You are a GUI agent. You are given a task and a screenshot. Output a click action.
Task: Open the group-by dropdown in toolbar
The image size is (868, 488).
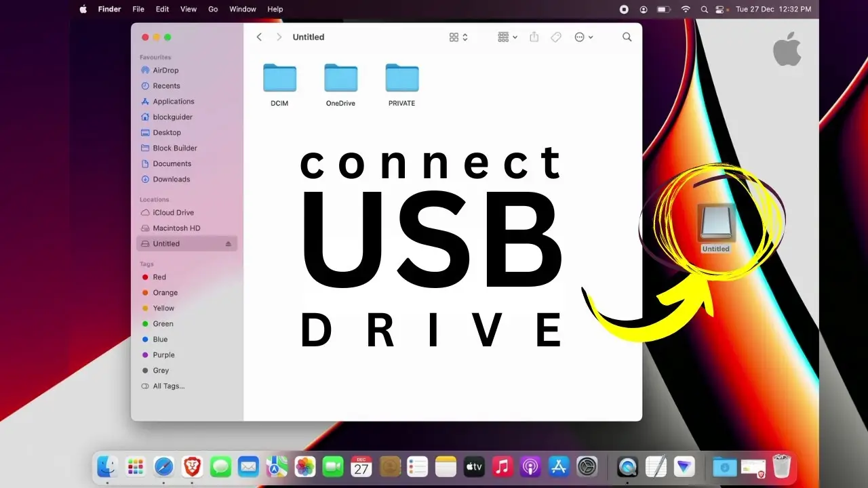(x=503, y=37)
